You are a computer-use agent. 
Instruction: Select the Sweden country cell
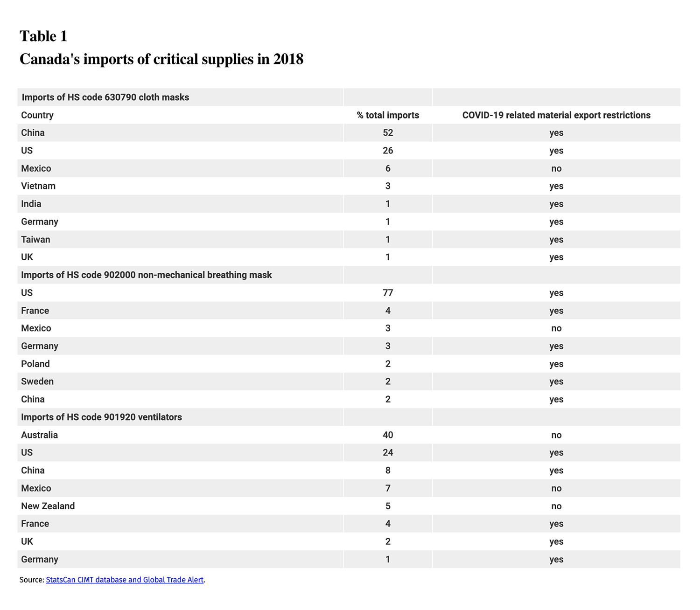point(37,381)
